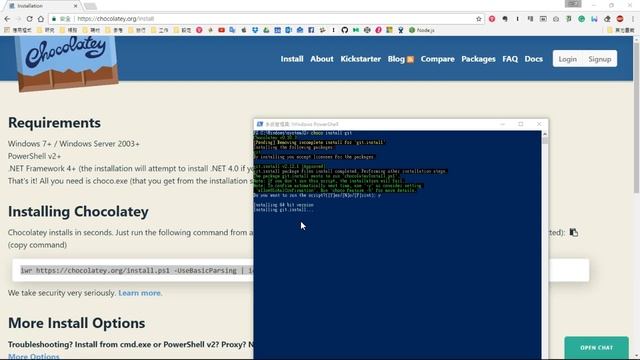Reload the Chocolatey install page
Screen dimensions: 640x360
click(x=29, y=19)
